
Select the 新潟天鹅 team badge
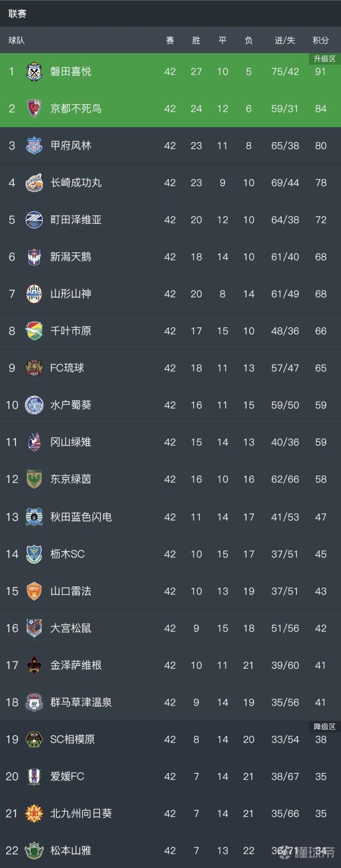tap(34, 257)
